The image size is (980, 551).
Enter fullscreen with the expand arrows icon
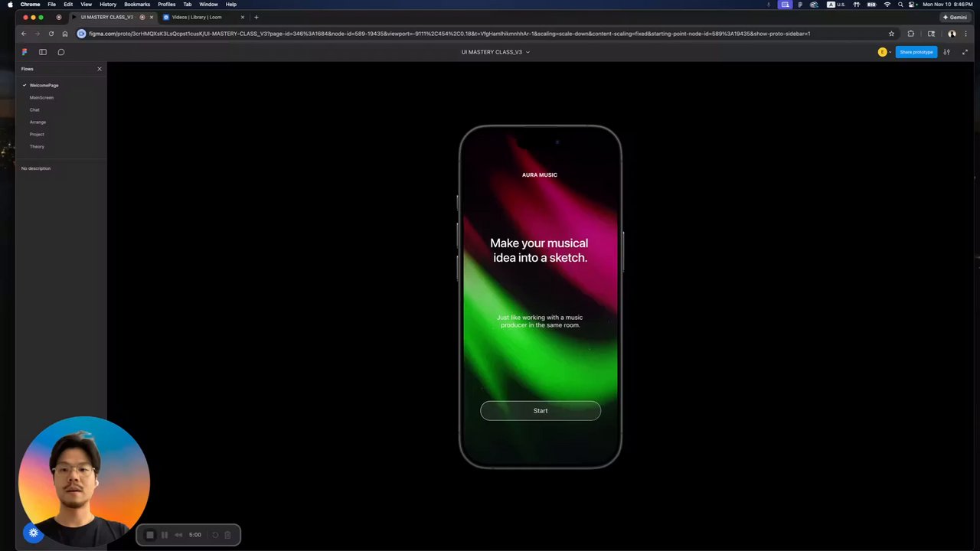965,52
